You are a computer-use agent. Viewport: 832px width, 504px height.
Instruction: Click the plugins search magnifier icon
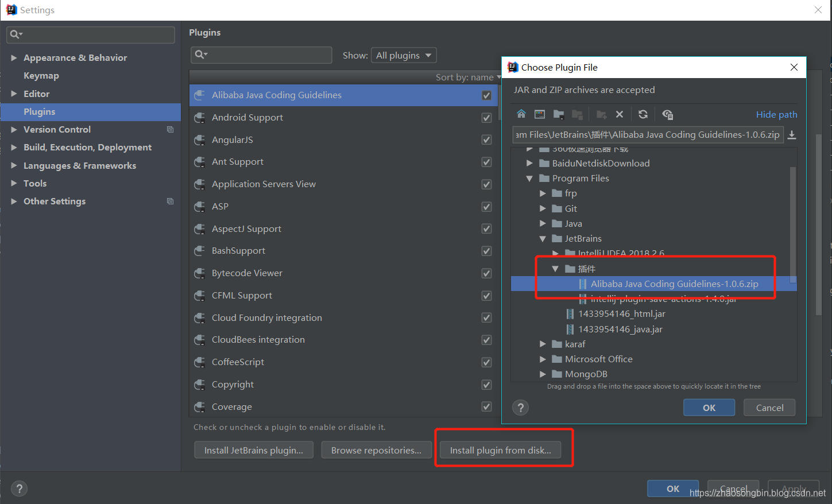(200, 55)
